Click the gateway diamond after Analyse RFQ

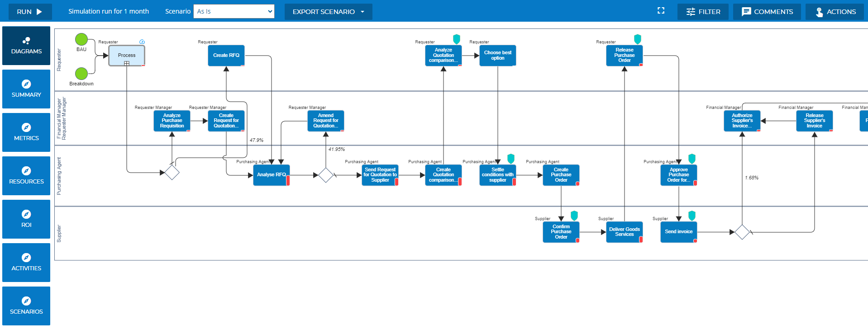pos(326,175)
